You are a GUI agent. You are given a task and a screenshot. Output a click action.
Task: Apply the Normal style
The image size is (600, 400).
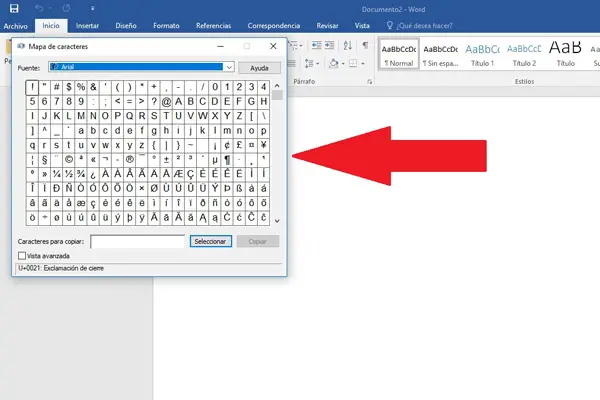click(399, 54)
